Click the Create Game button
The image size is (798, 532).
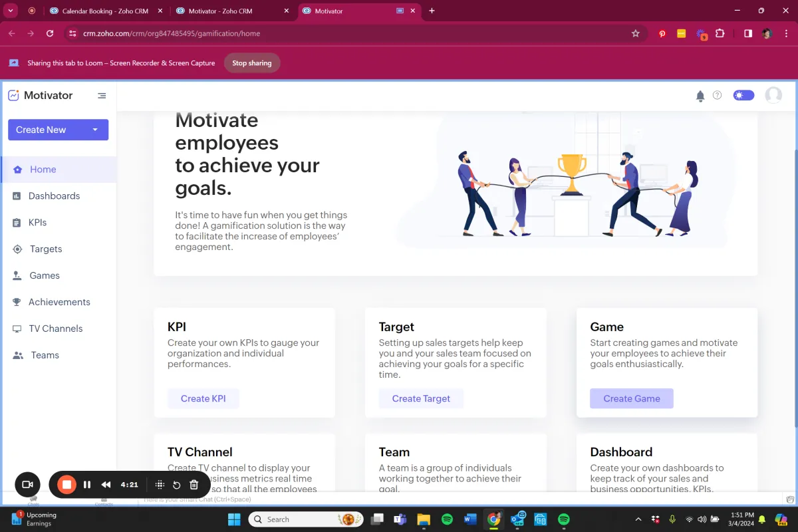(632, 398)
